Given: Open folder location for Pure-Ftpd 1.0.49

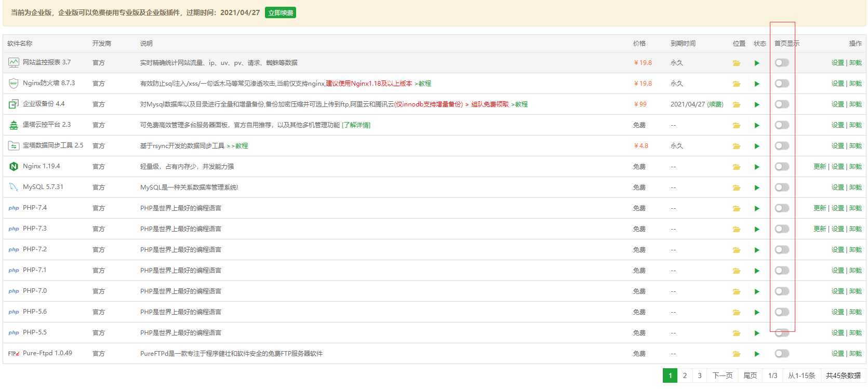Looking at the screenshot, I should 737,354.
